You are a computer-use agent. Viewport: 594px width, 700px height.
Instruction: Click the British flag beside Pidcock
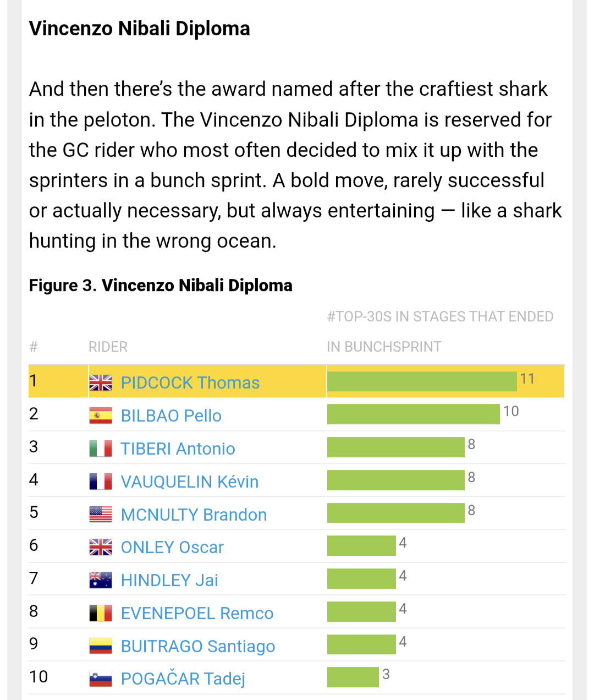click(x=101, y=382)
